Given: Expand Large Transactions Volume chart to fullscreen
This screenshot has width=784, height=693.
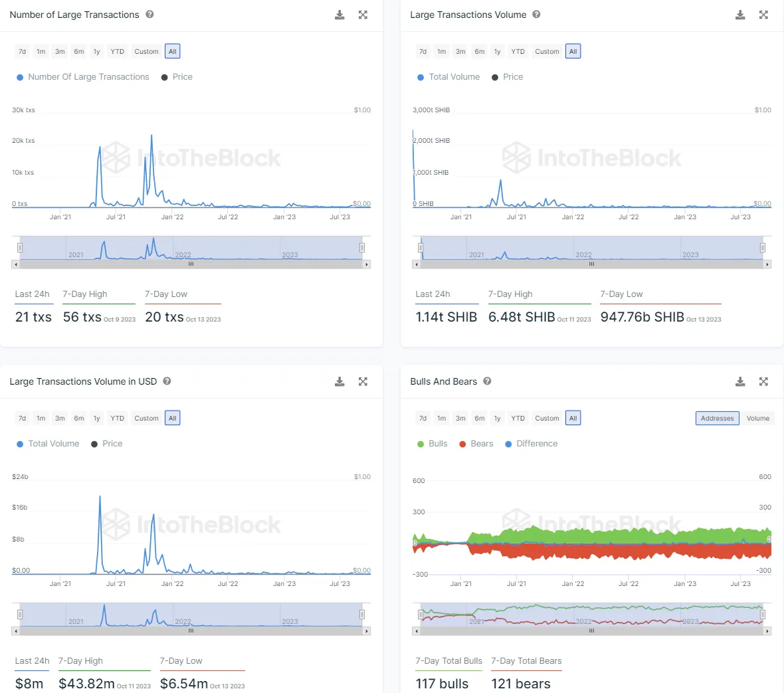Looking at the screenshot, I should pyautogui.click(x=763, y=15).
